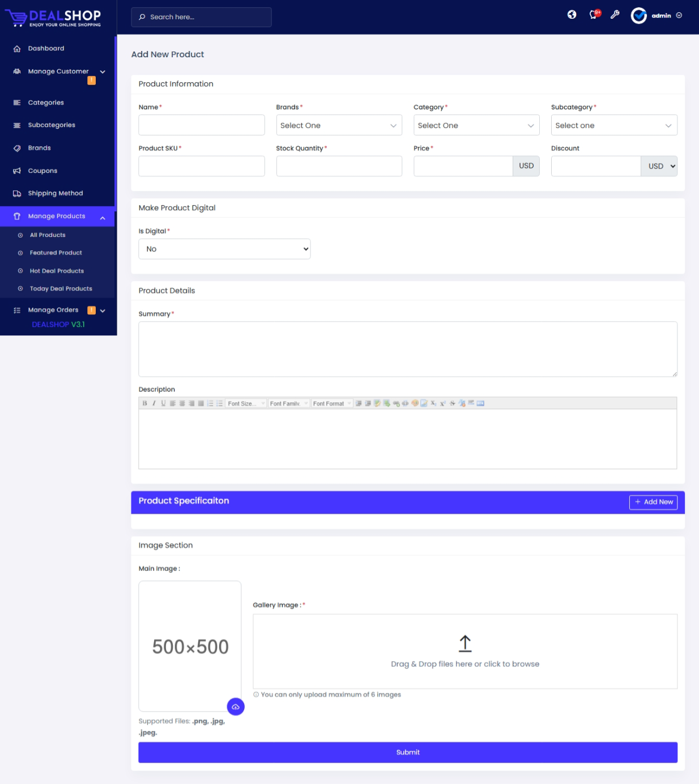Open notifications bell with red badge
Image resolution: width=699 pixels, height=784 pixels.
594,15
